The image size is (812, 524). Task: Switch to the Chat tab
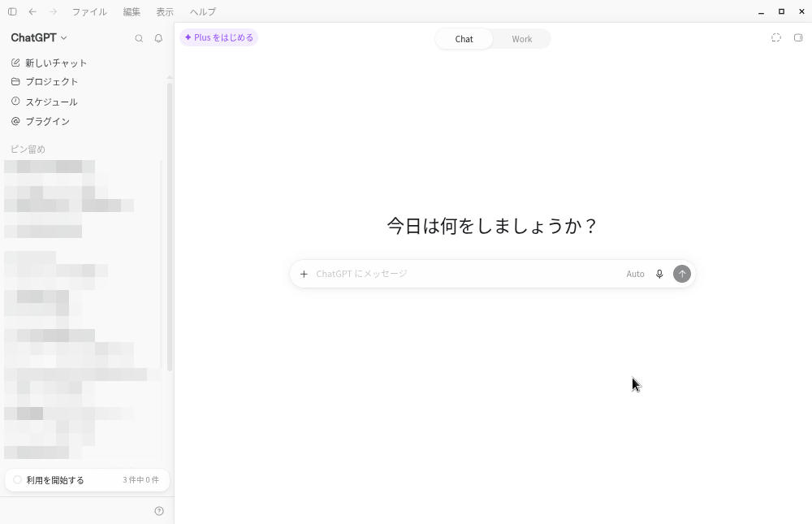(464, 39)
